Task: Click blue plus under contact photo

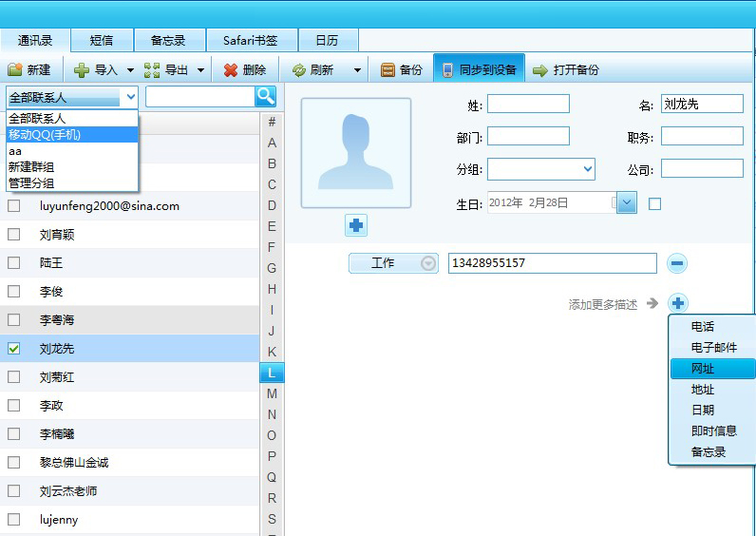Action: 356,225
